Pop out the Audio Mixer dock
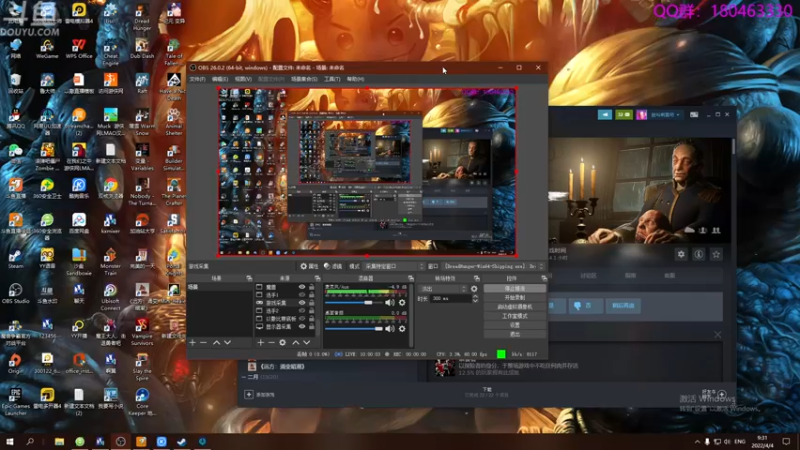This screenshot has width=800, height=450. click(x=411, y=279)
